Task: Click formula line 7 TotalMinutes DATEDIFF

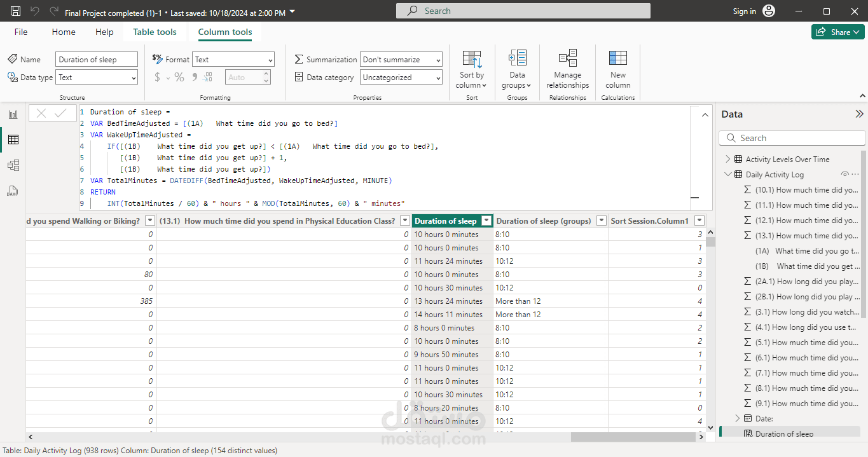Action: tap(242, 181)
